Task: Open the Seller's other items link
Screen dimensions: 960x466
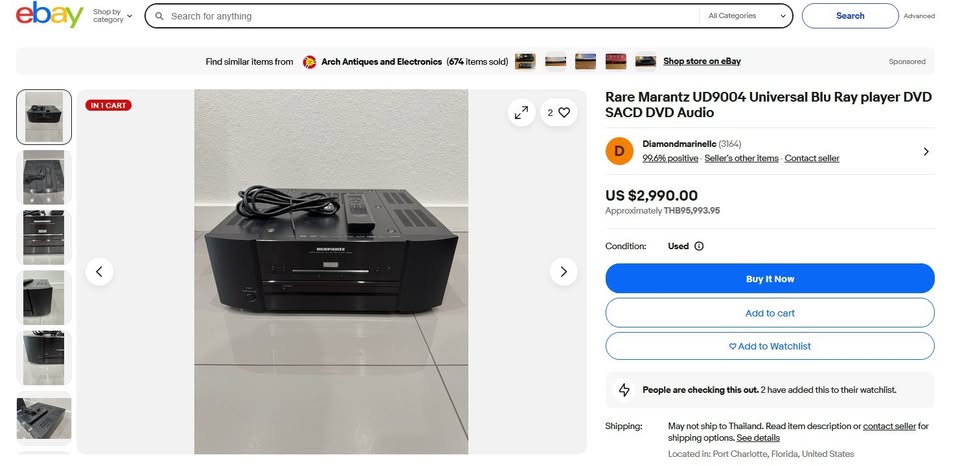Action: pos(741,158)
